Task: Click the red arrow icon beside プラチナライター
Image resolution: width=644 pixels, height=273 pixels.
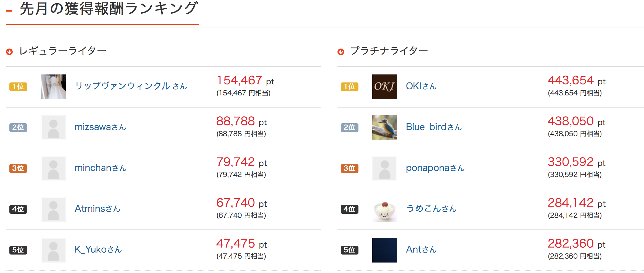Action: coord(341,52)
